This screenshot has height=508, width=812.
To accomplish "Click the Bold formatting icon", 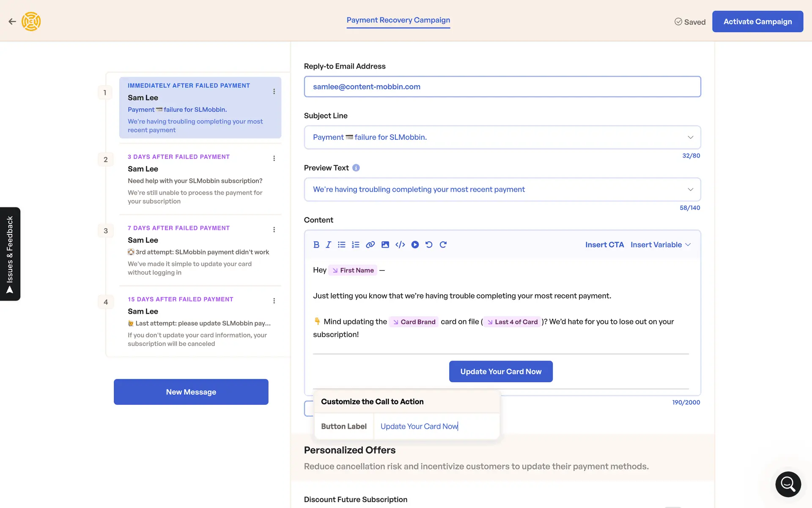I will pyautogui.click(x=316, y=245).
